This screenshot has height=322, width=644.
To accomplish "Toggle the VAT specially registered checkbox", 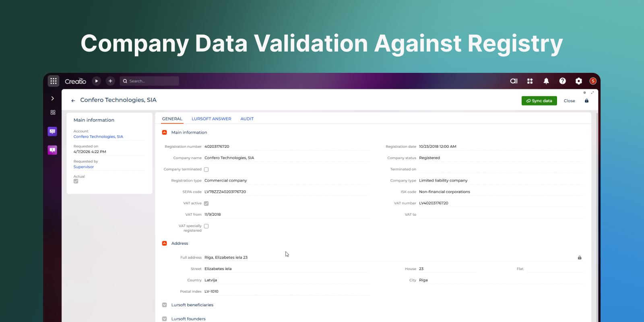I will click(206, 226).
